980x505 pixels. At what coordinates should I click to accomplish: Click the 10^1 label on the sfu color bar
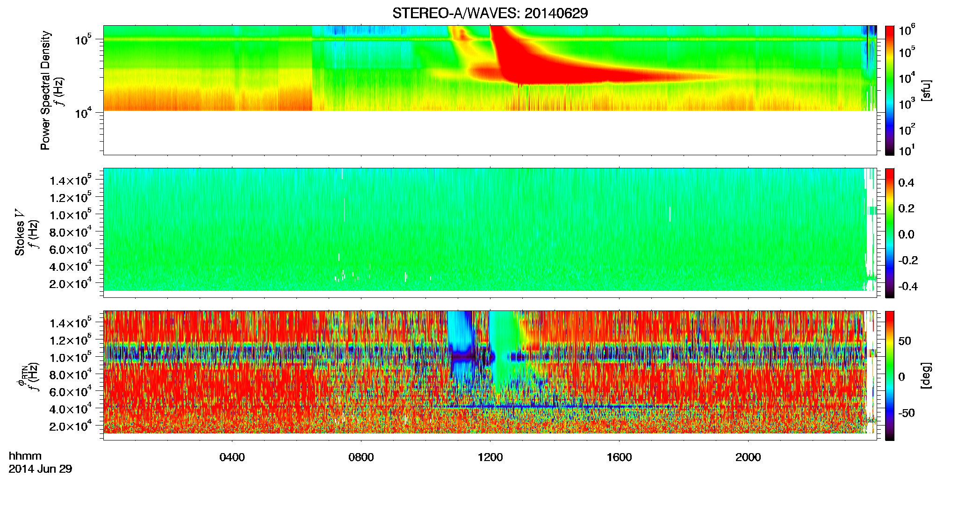(908, 150)
